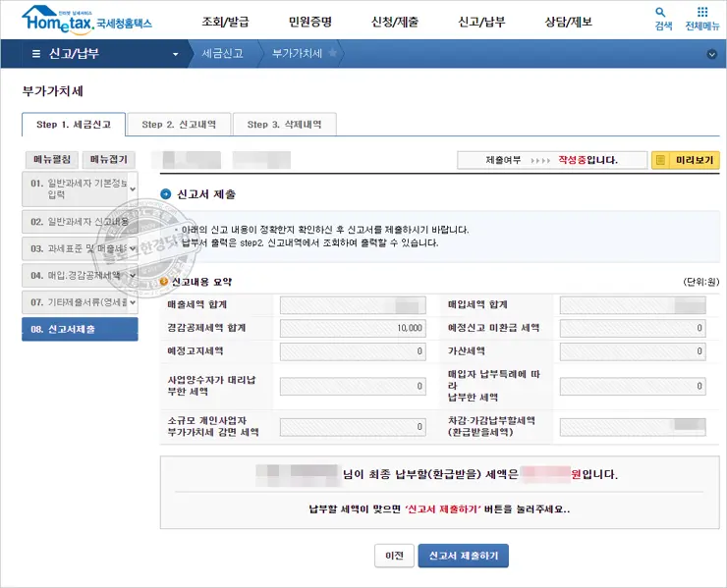Click the 메뉴접기 button
Viewport: 727px width, 588px height.
(x=108, y=159)
